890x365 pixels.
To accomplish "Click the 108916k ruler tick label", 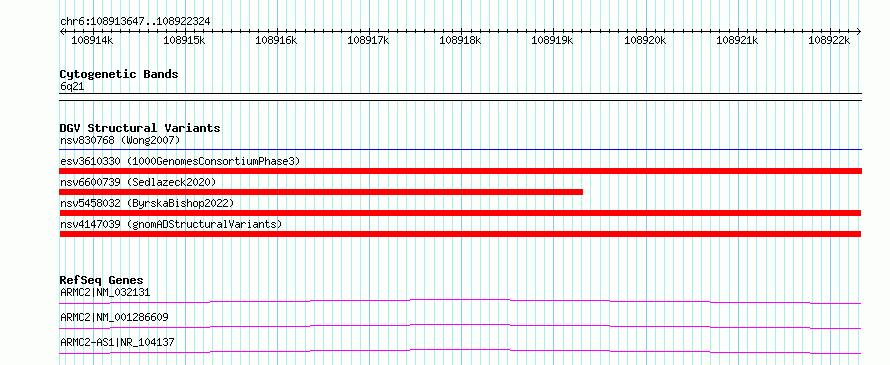I will (276, 40).
